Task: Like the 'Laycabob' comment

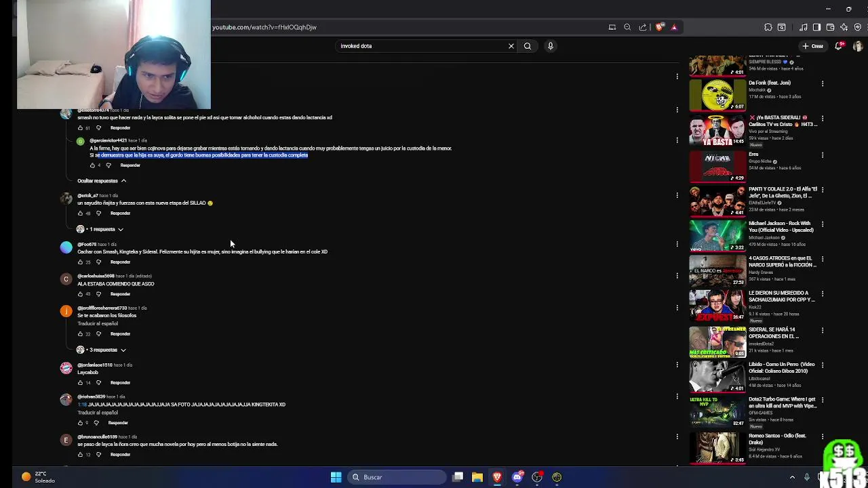Action: pos(80,383)
